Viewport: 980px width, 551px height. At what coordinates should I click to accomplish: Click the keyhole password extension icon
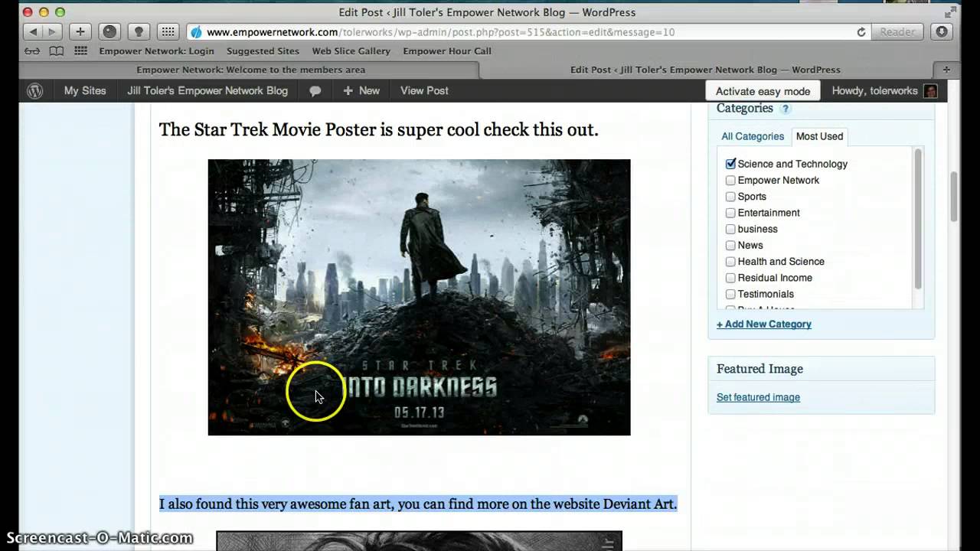(139, 32)
